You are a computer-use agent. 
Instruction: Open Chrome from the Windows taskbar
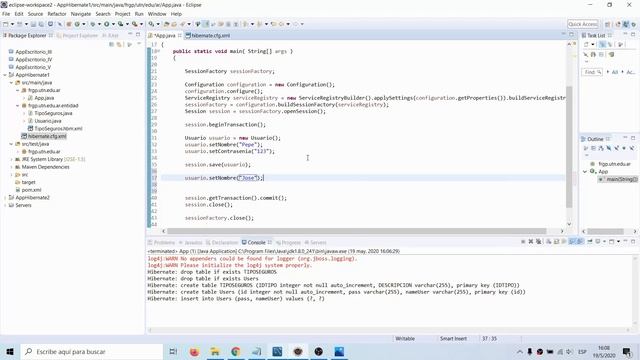pyautogui.click(x=236, y=351)
